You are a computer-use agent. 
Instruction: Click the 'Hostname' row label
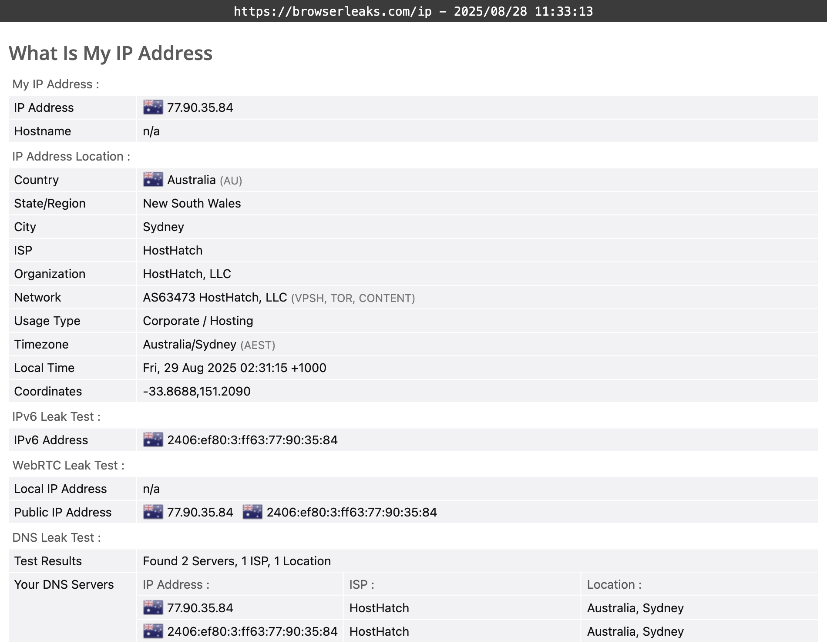(43, 131)
